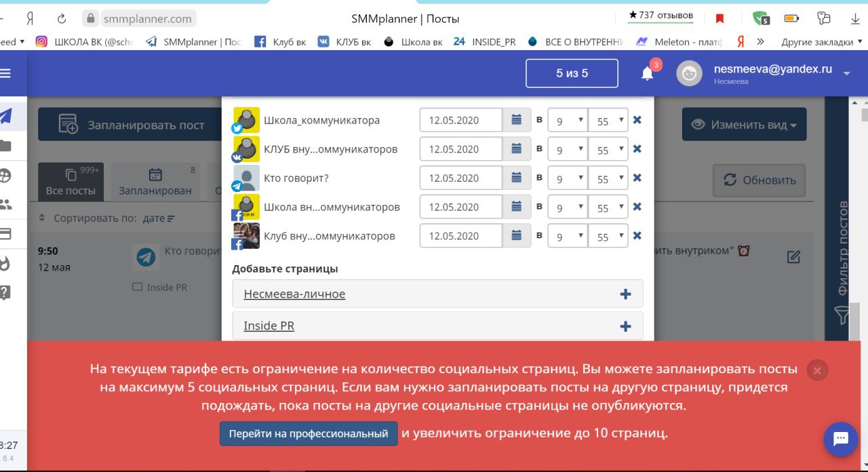Screen dimensions: 868x472
Task: Open team users sidebar icon
Action: [5, 204]
